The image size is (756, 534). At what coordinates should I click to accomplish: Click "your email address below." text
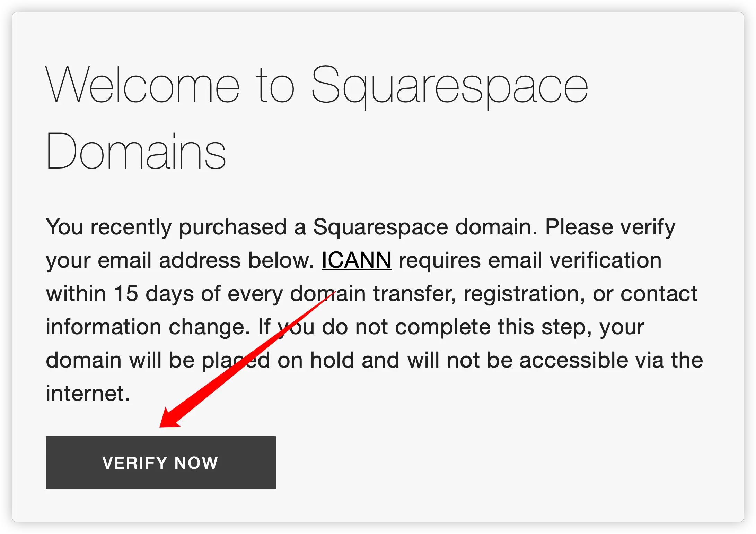pyautogui.click(x=180, y=261)
